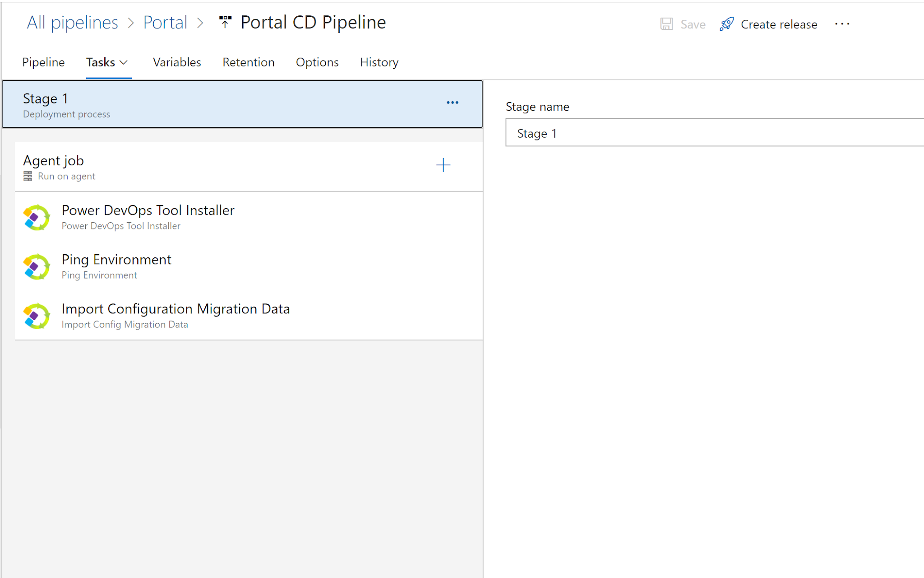Image resolution: width=924 pixels, height=578 pixels.
Task: Click the Create release button text
Action: click(779, 24)
